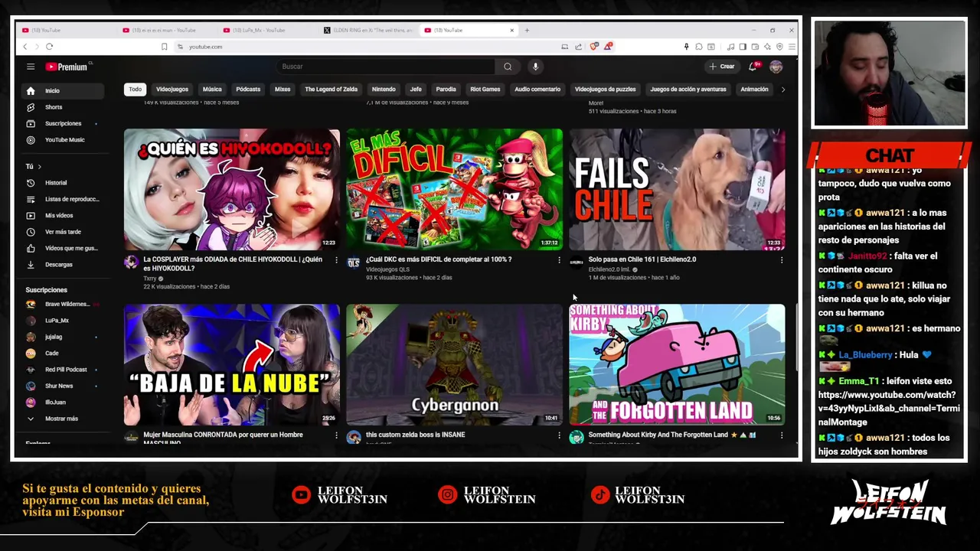Open new browser tab
Viewport: 980px width, 551px height.
click(527, 30)
